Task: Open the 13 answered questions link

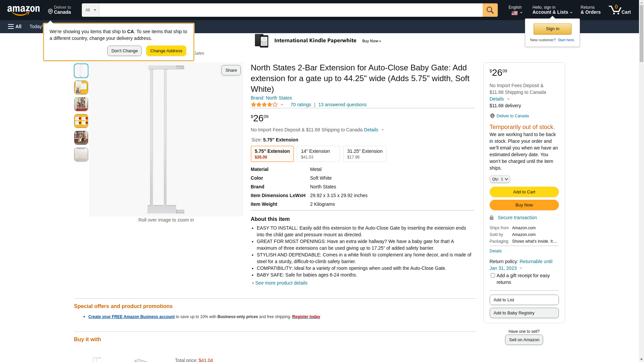Action: click(342, 105)
